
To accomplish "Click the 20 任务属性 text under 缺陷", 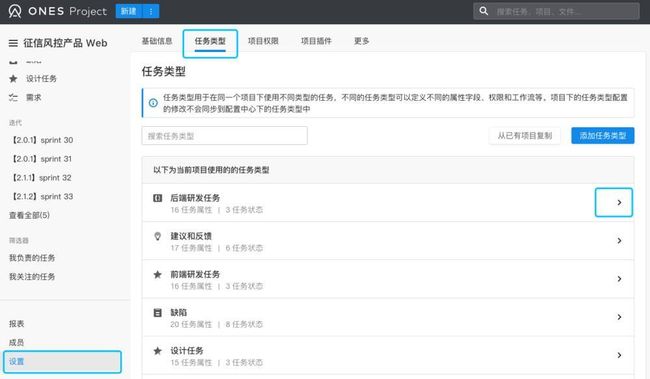I will coord(191,324).
